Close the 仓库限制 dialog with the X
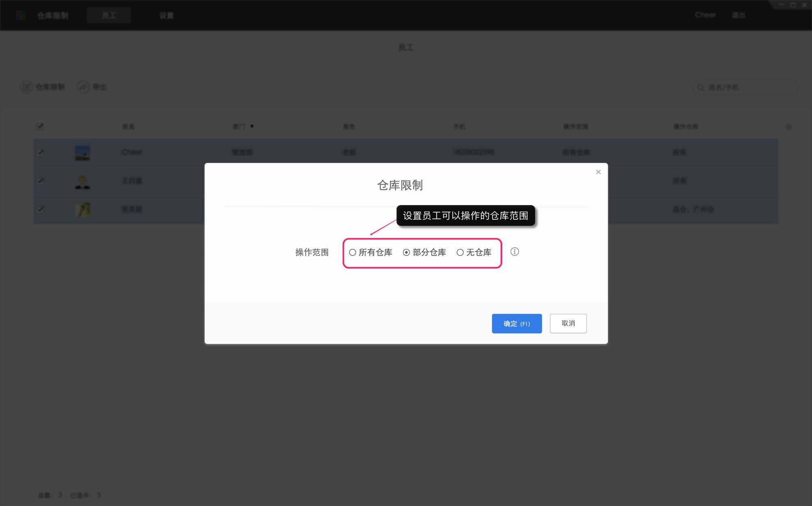Screen dimensions: 812x506 (598, 171)
